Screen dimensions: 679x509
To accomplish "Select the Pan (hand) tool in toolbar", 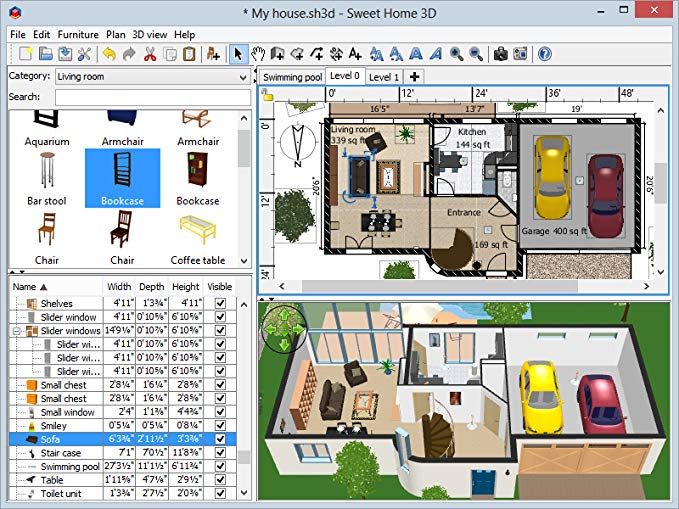I will (x=258, y=54).
